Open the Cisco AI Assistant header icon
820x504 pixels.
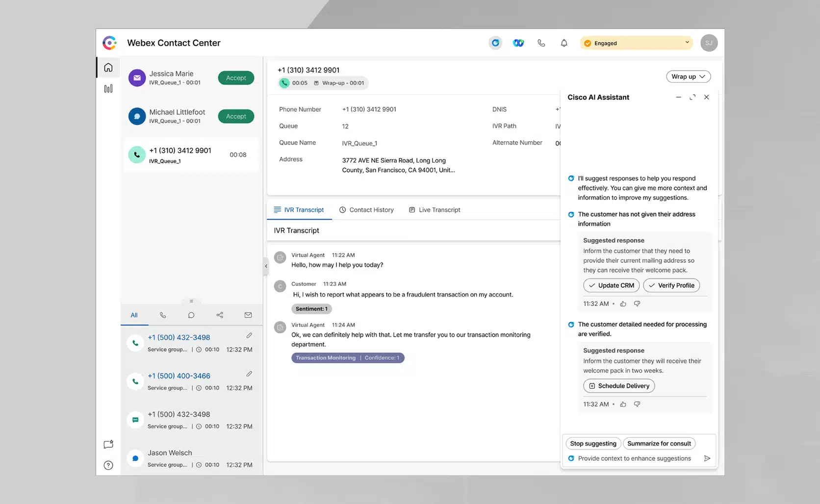[495, 43]
